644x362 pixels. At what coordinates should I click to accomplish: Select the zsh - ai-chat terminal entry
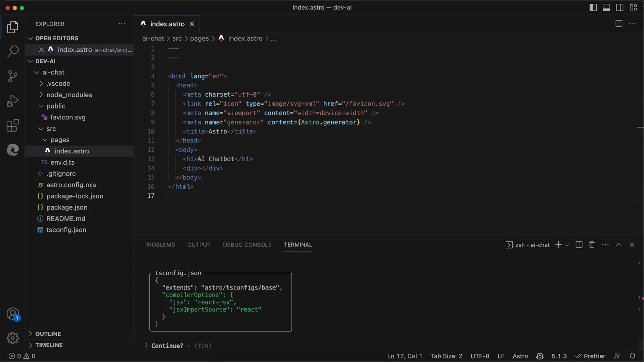(x=527, y=245)
